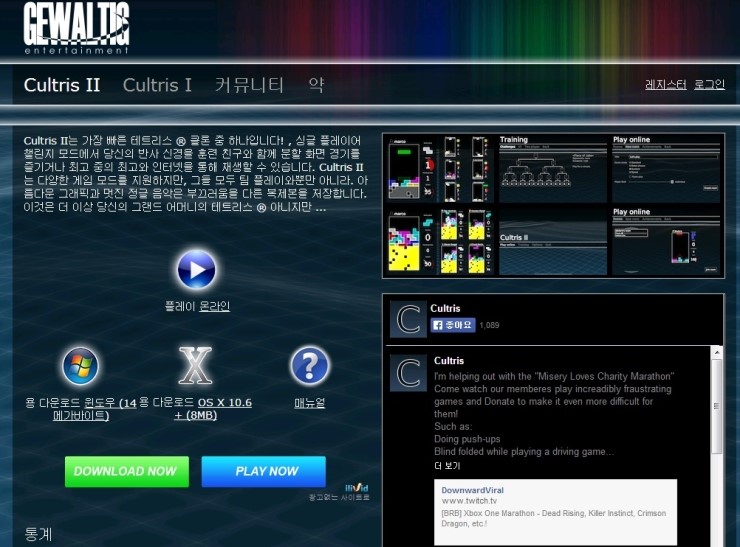Screen dimensions: 740x547
Task: Open the yellow-block multiplayer screenshot thumbnail
Action: pos(440,241)
